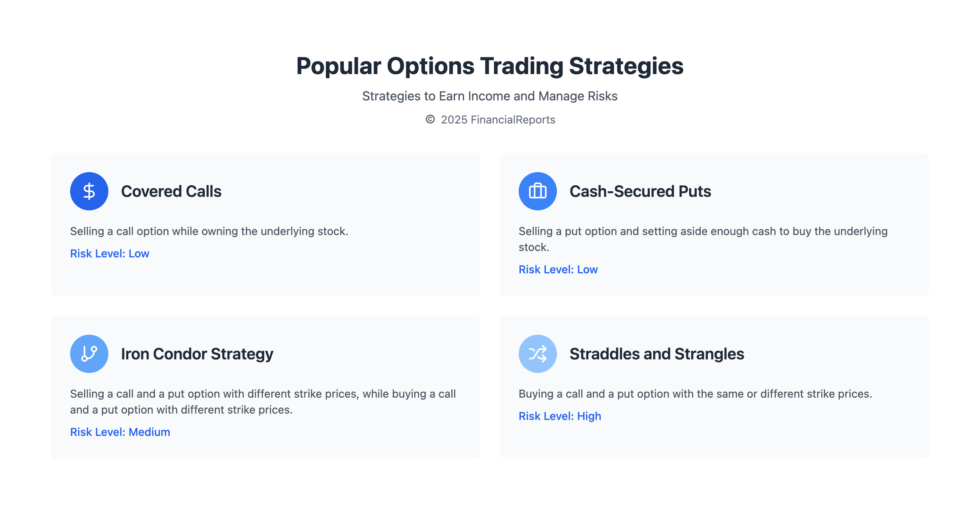Click the 2025 FinancialReports footer text
Screen dimensions: 980x510
click(498, 120)
